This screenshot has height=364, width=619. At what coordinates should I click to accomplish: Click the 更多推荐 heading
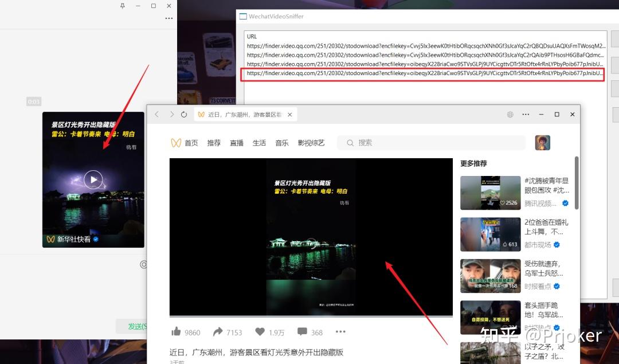(x=473, y=163)
